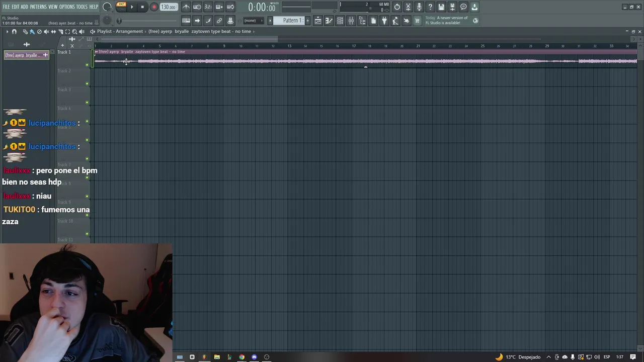Viewport: 644px width, 362px height.
Task: Select the playlist Mute tool
Action: coord(46,32)
